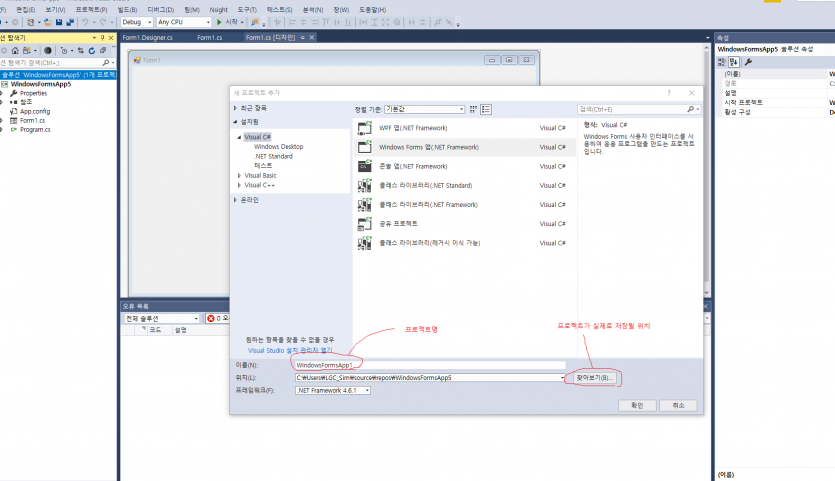Viewport: 835px width, 481px height.
Task: Select the .NET Standard category
Action: (x=273, y=156)
